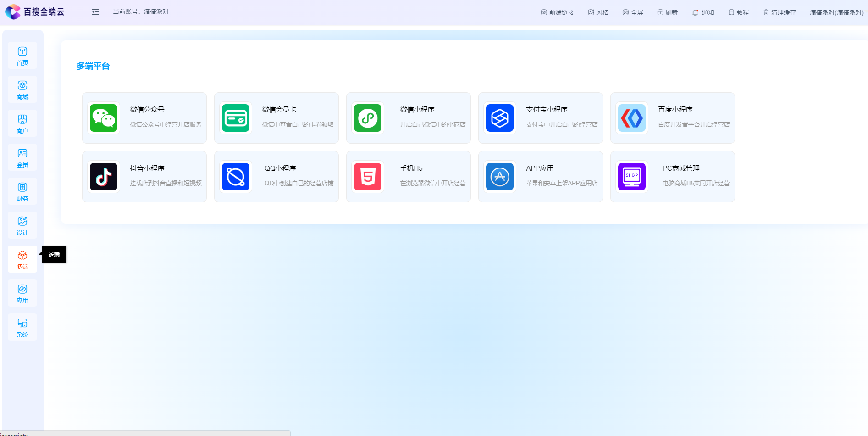The width and height of the screenshot is (868, 436).
Task: Open the WeChat mini program (微信小程序) icon
Action: tap(368, 118)
